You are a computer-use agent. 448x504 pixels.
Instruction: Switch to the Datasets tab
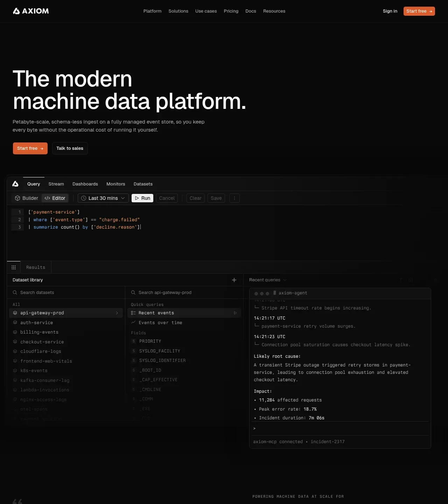[143, 184]
